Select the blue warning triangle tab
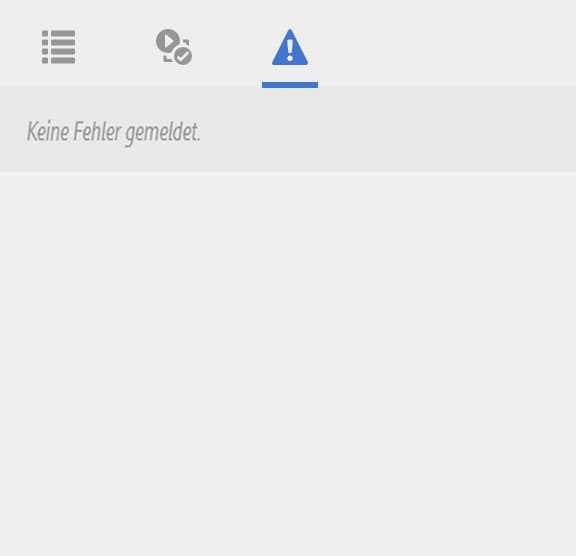This screenshot has width=576, height=556. pyautogui.click(x=290, y=47)
